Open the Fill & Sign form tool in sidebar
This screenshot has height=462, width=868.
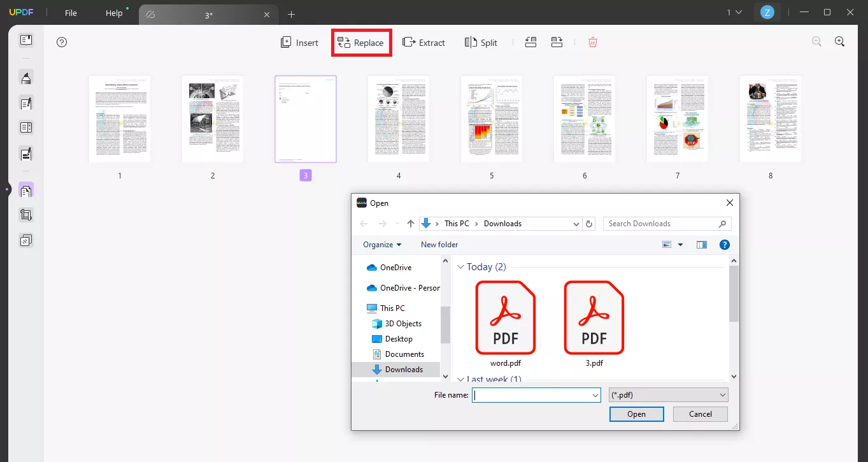[26, 154]
